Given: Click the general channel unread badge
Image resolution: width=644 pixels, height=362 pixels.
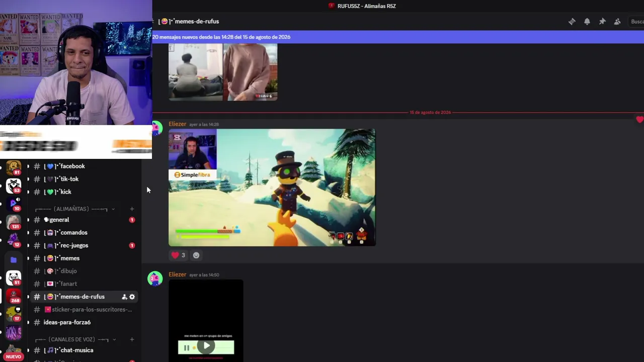Looking at the screenshot, I should 132,220.
